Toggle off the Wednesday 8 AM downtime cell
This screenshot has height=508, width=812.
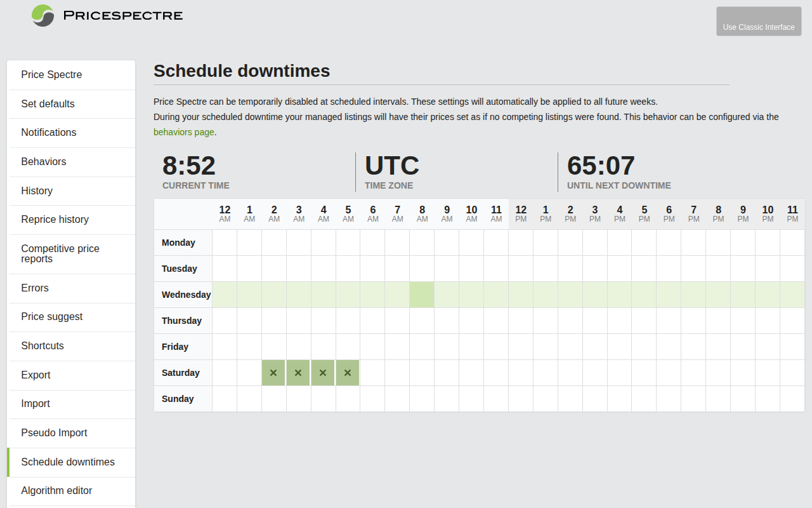[422, 294]
